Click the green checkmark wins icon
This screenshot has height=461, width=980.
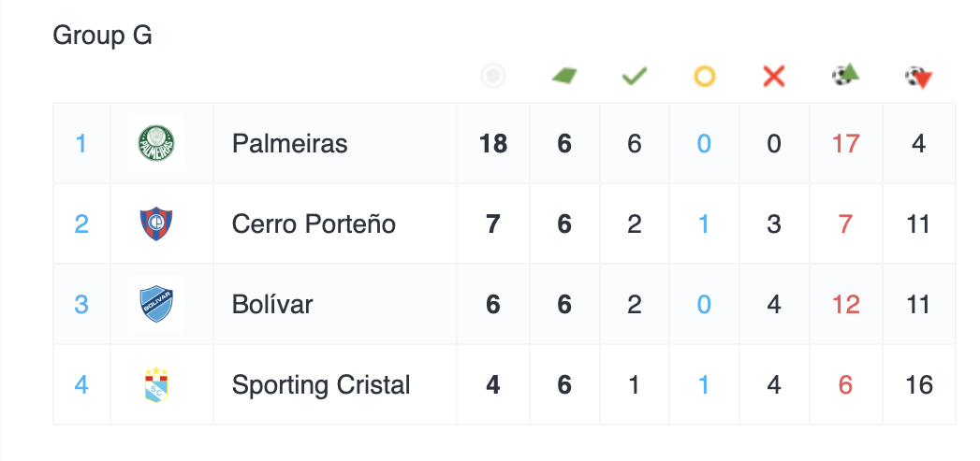tap(635, 76)
